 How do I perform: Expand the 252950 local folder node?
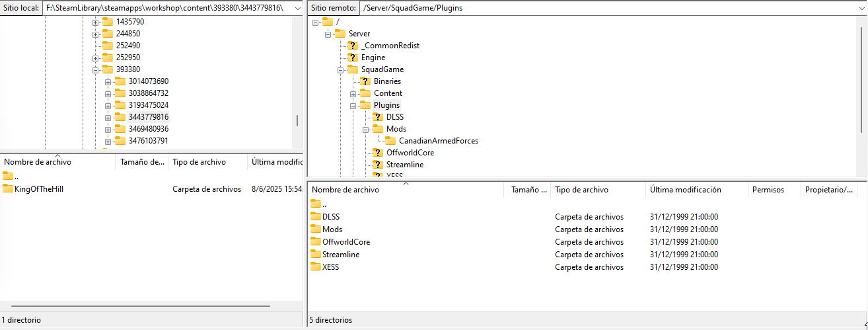pos(95,58)
